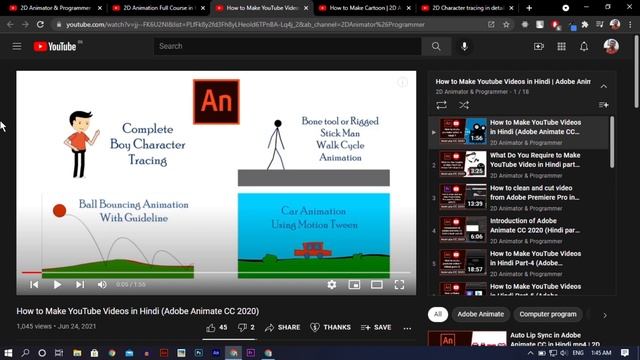The height and width of the screenshot is (360, 640).
Task: Switch to the "2D Animator & Programmer" browser tab
Action: coord(56,8)
